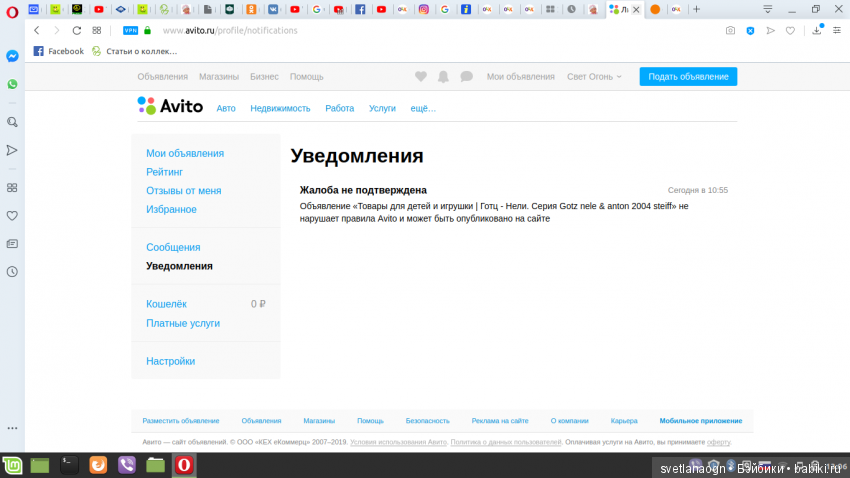Open Avito messages chat bubble icon
This screenshot has width=850, height=478.
point(466,76)
